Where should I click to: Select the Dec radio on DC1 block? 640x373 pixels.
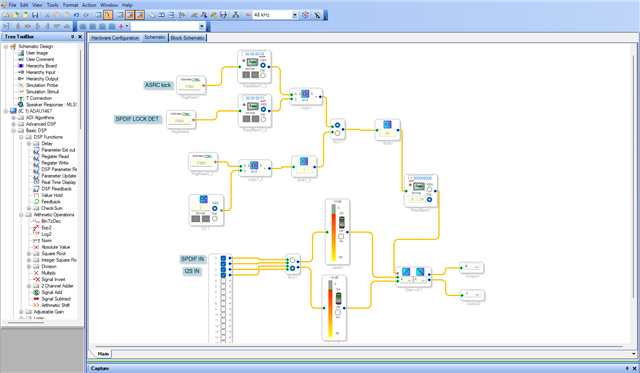click(x=215, y=219)
